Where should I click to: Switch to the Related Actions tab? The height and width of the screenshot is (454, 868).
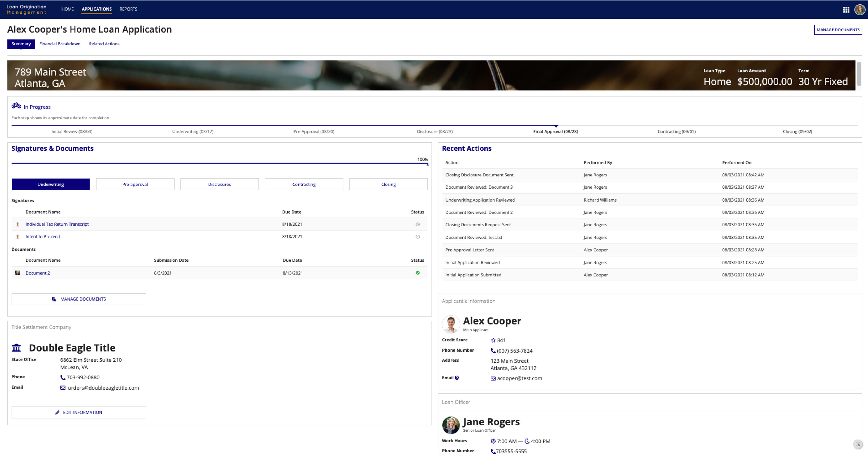pyautogui.click(x=104, y=44)
